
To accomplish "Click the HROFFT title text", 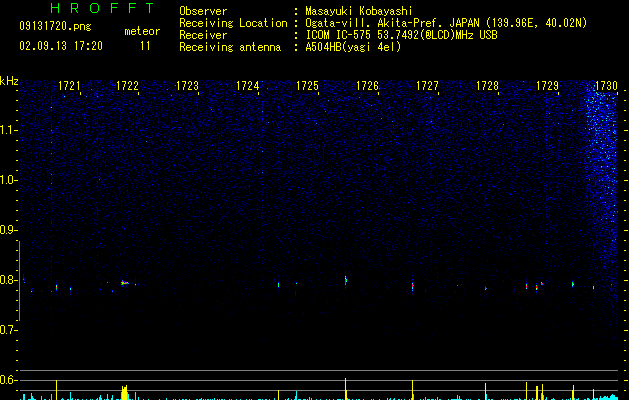I will click(x=102, y=8).
